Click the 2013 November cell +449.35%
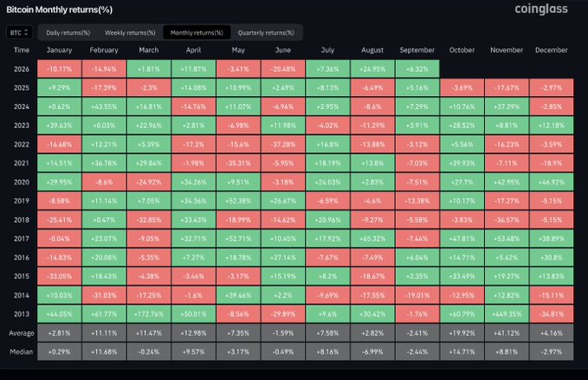Image resolution: width=588 pixels, height=380 pixels. point(507,314)
